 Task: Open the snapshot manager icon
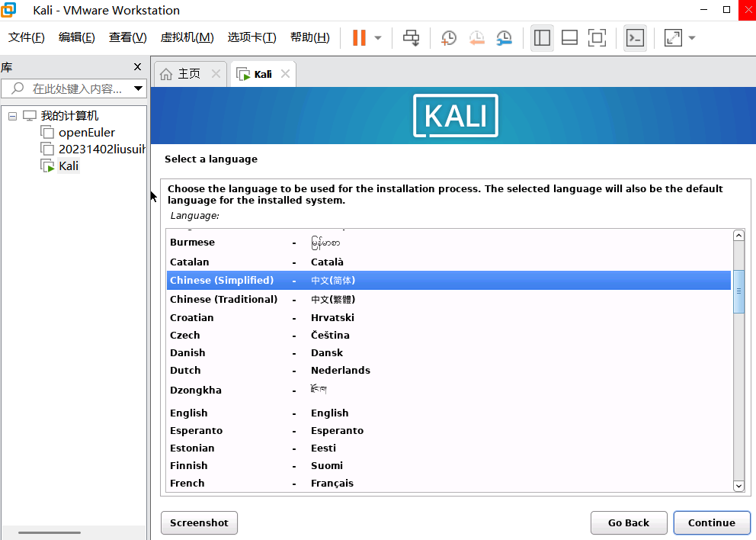click(x=505, y=37)
